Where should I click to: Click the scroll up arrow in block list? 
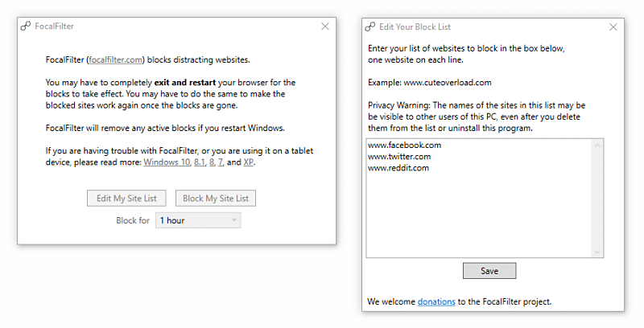point(597,145)
